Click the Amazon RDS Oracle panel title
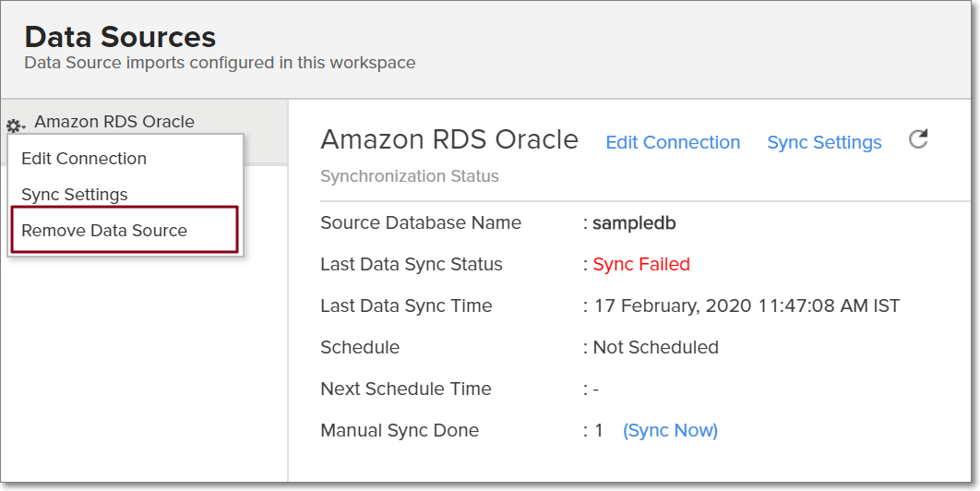Image resolution: width=980 pixels, height=491 pixels. point(448,140)
